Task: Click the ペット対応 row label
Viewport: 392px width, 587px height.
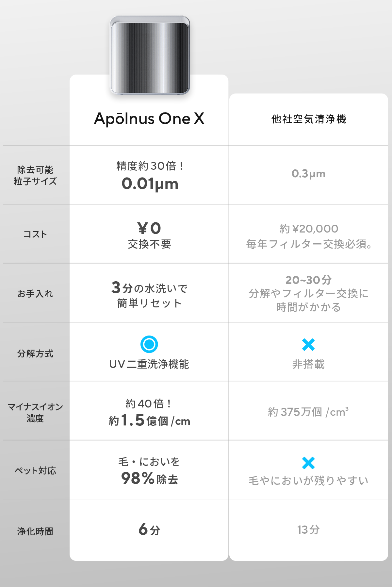Action: pyautogui.click(x=35, y=471)
